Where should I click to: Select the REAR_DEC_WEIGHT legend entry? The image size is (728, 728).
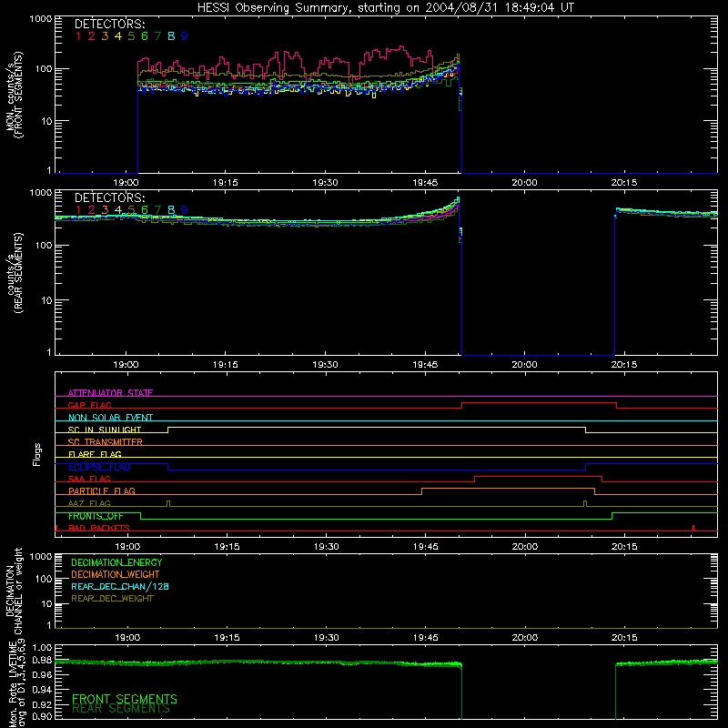coord(112,599)
